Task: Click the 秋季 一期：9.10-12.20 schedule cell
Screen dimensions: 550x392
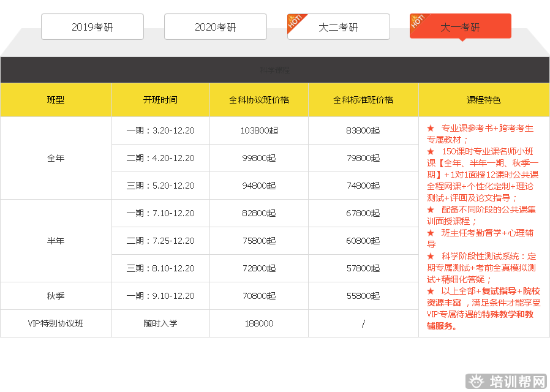Action: pyautogui.click(x=160, y=296)
